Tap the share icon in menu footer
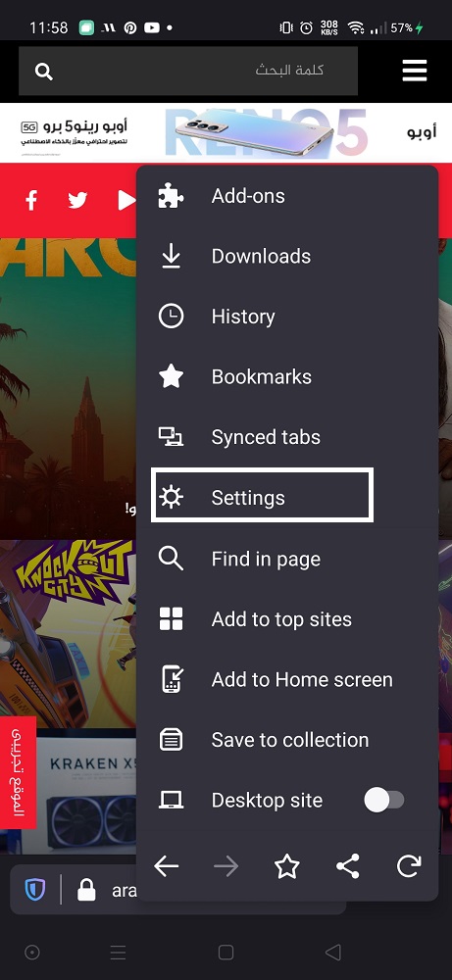This screenshot has height=980, width=452. [348, 866]
